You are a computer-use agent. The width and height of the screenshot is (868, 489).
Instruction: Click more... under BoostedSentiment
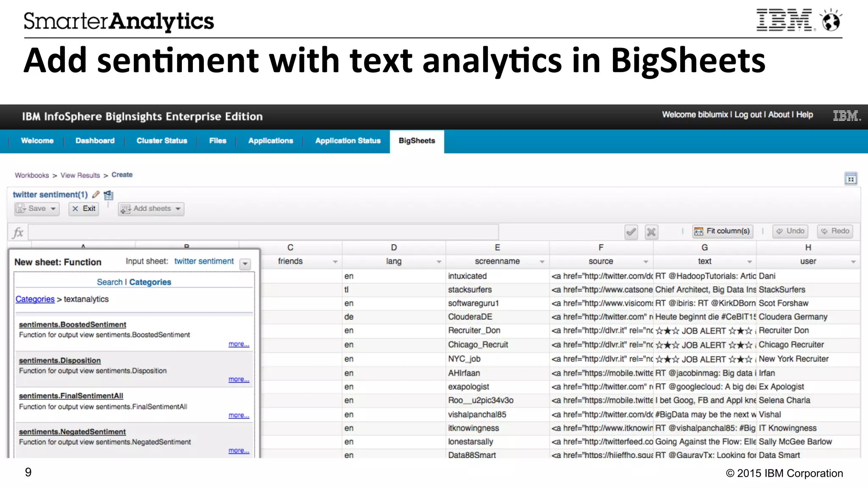[239, 344]
